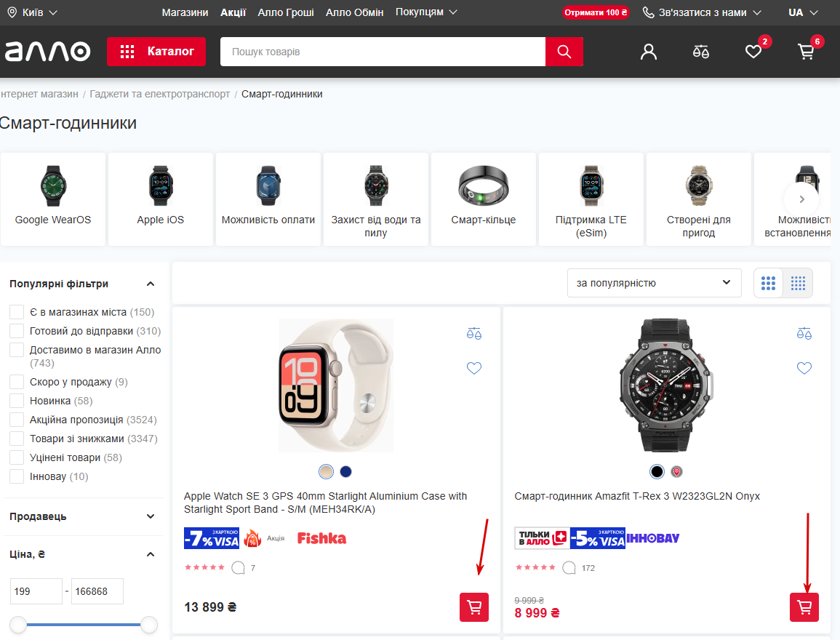Check Скоро у продажу filter
The height and width of the screenshot is (640, 840).
pos(17,382)
